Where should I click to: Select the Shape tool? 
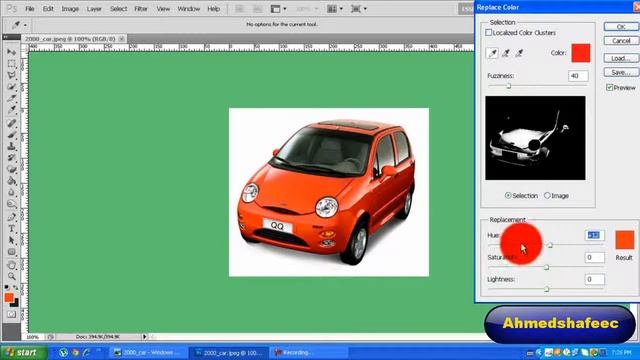point(11,252)
